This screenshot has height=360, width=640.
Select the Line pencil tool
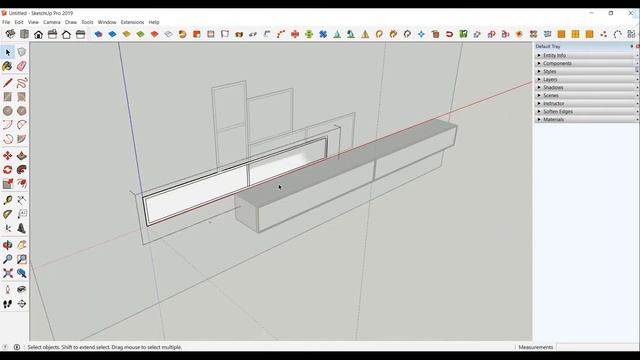click(x=8, y=83)
